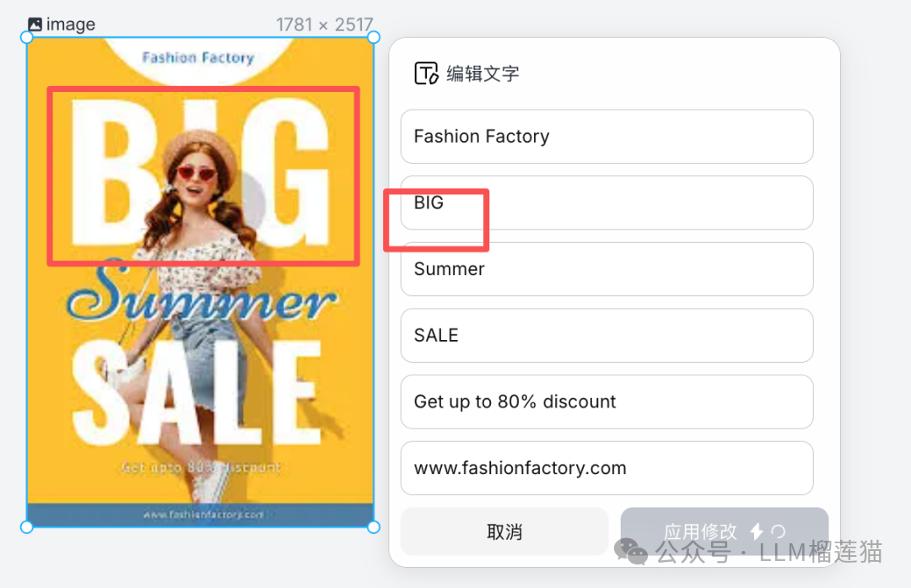Click the 应用修改 apply changes button

(724, 531)
